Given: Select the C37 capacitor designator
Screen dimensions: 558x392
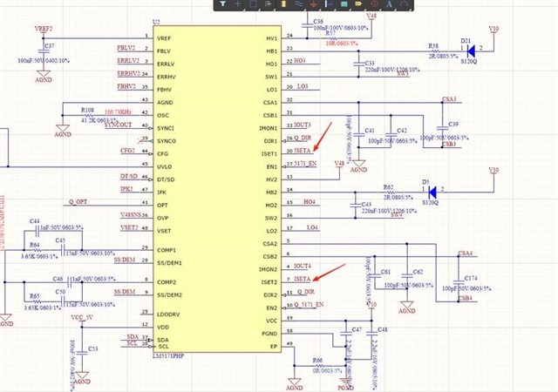Looking at the screenshot, I should [x=50, y=46].
